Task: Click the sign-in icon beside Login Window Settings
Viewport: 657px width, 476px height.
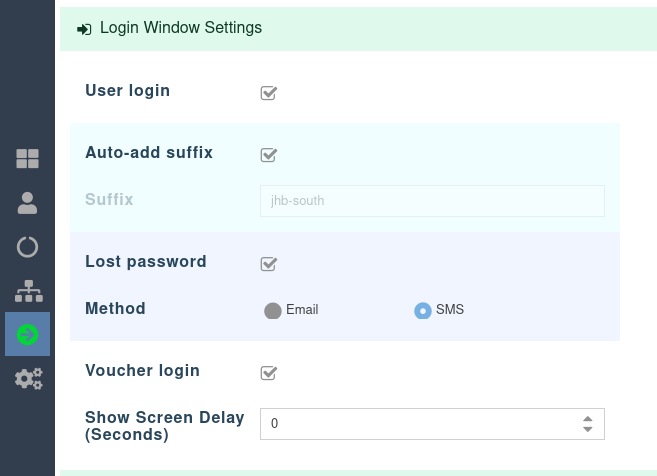Action: point(84,29)
